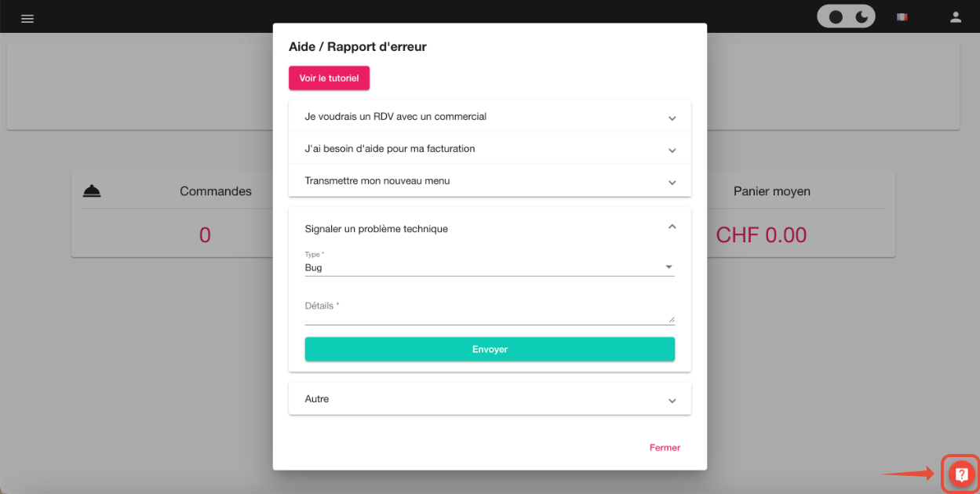Image resolution: width=980 pixels, height=494 pixels.
Task: Open the Type dropdown showing Bug
Action: (489, 267)
